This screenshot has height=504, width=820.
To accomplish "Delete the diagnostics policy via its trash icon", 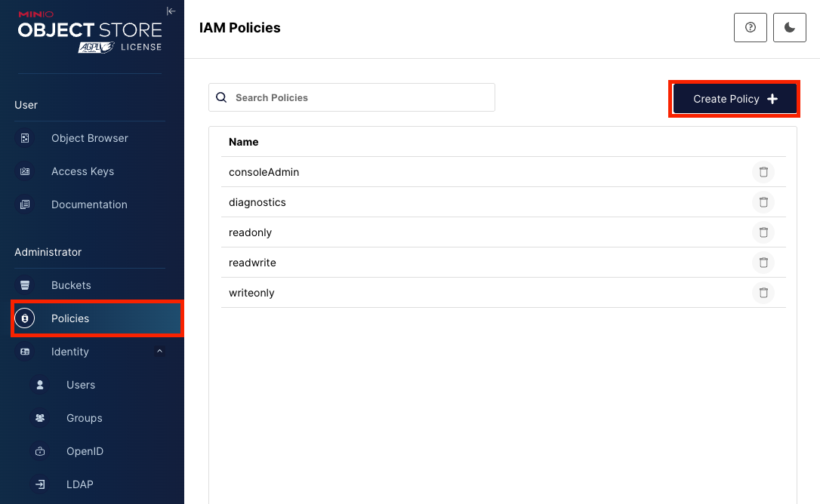I will pos(763,202).
